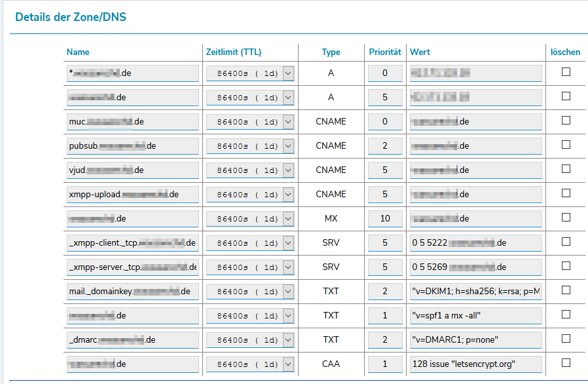Click the Name column header

[x=78, y=52]
